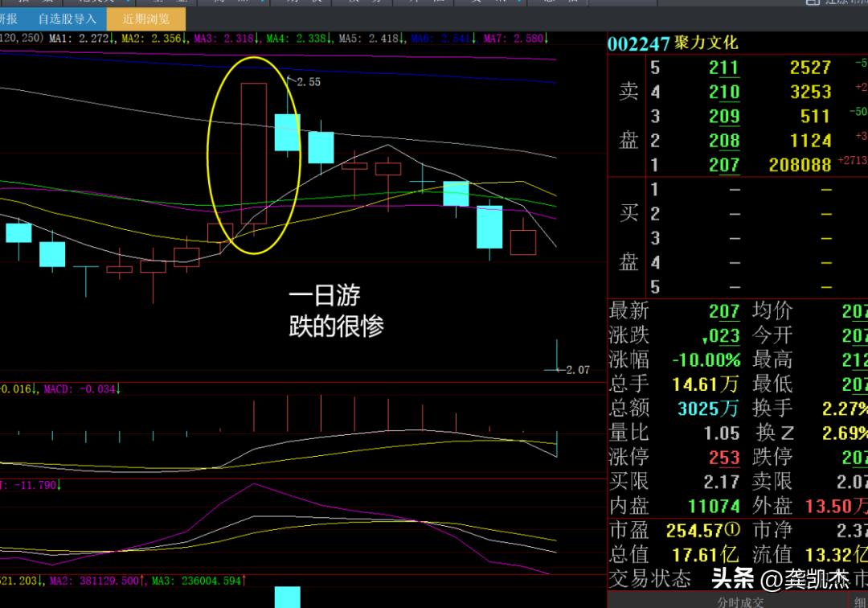This screenshot has width=868, height=608.
Task: Click the 最新 latest price 207
Action: point(723,310)
